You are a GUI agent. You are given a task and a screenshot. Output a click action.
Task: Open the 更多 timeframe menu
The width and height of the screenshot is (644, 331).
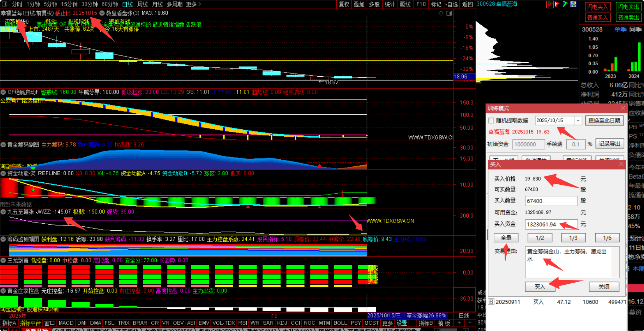[x=193, y=4]
